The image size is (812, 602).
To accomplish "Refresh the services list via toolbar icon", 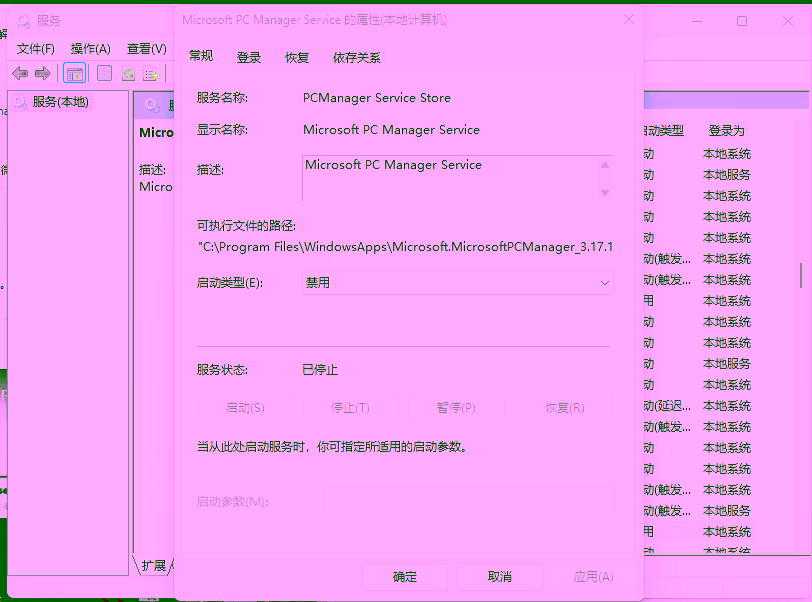I will click(128, 72).
